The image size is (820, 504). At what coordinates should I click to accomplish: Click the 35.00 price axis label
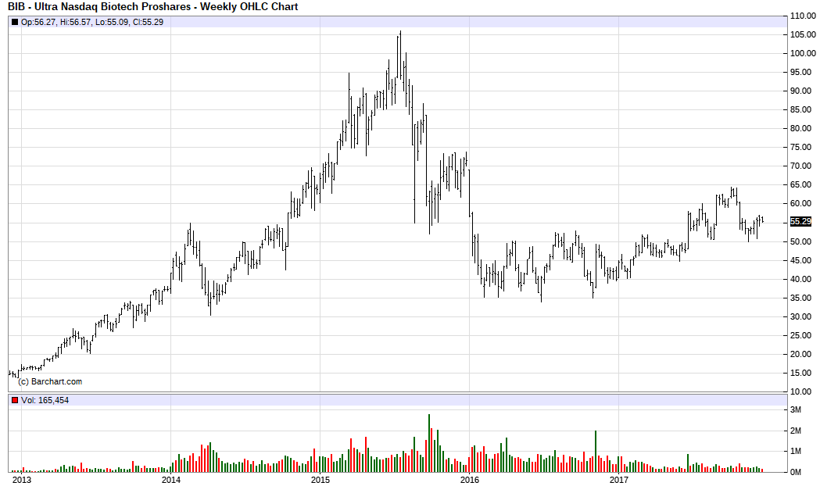click(800, 298)
